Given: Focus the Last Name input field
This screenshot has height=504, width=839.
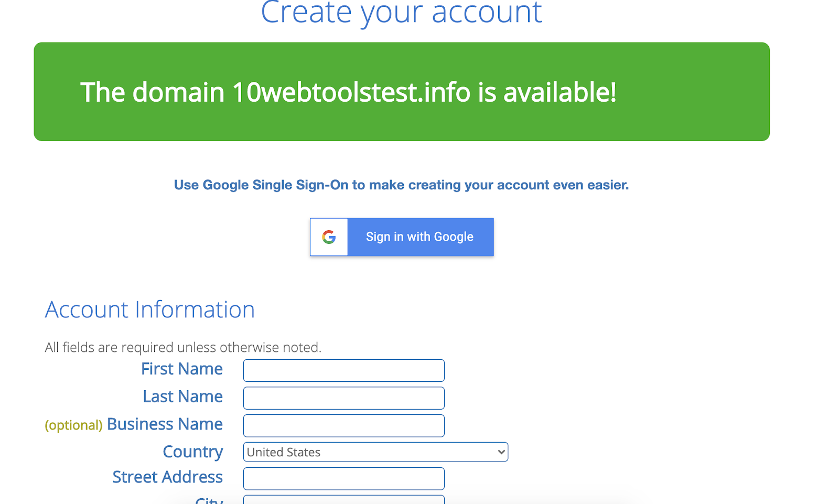Looking at the screenshot, I should point(344,398).
